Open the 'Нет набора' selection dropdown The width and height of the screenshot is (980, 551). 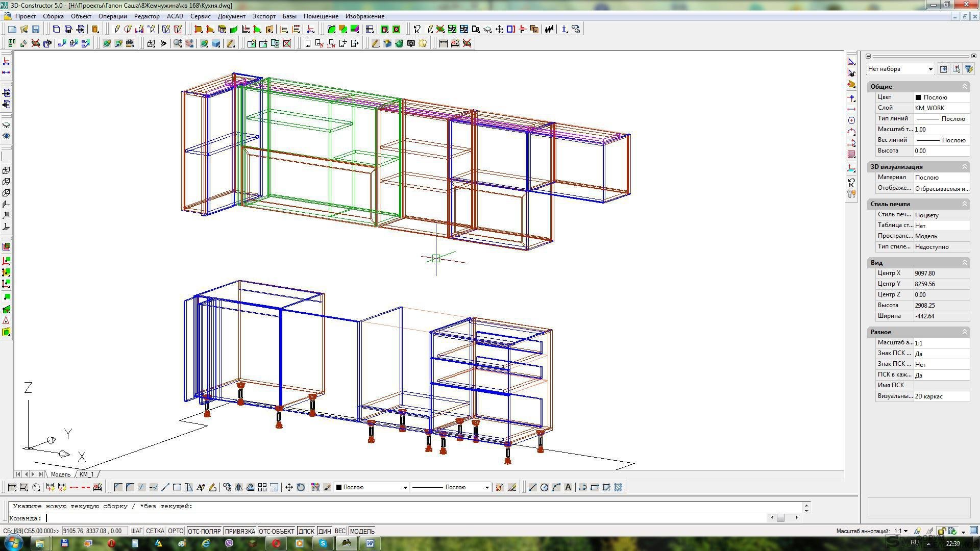(x=930, y=69)
